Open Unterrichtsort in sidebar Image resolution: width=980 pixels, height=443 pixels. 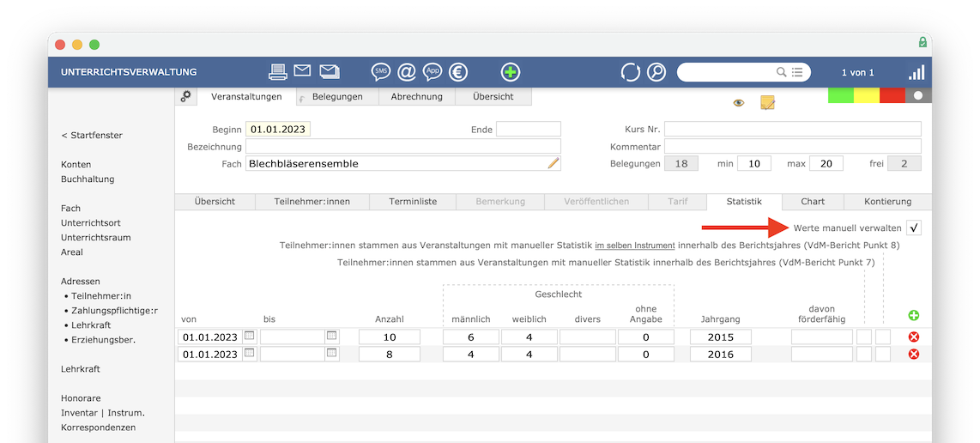tap(91, 222)
